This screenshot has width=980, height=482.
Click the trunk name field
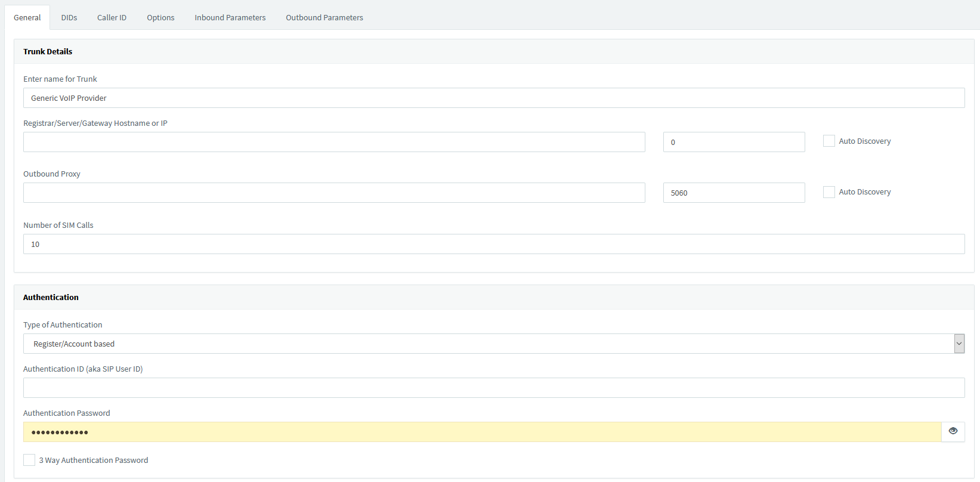pos(493,98)
